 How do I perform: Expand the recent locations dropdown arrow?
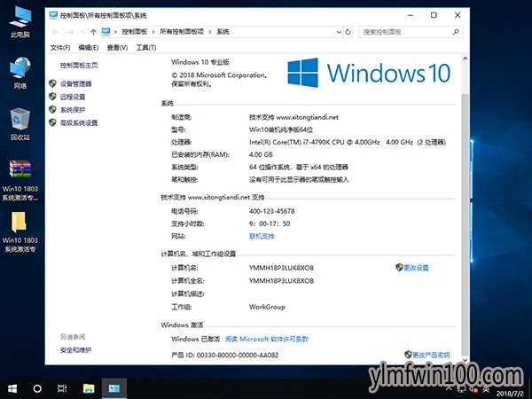[x=82, y=32]
